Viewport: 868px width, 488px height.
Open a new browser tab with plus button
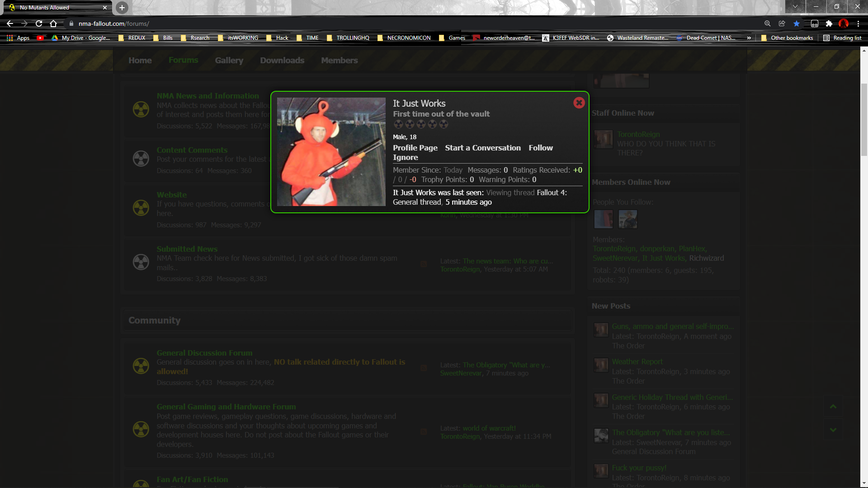tap(122, 8)
